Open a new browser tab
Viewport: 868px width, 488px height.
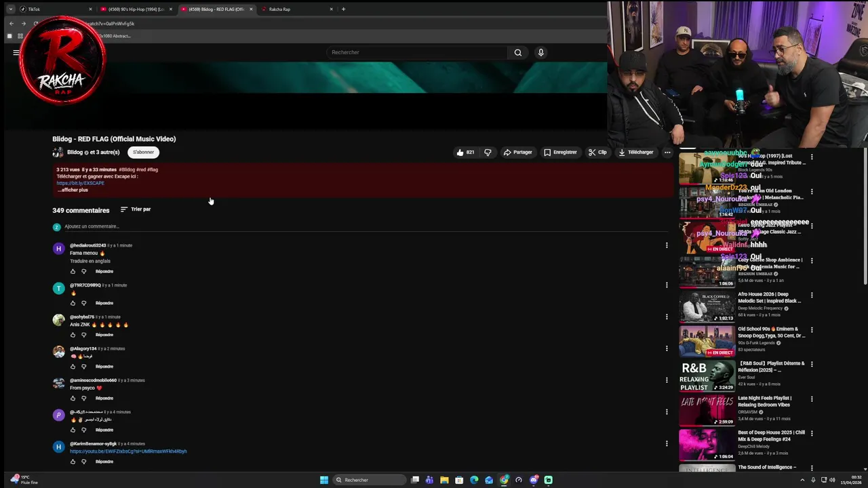pyautogui.click(x=343, y=9)
